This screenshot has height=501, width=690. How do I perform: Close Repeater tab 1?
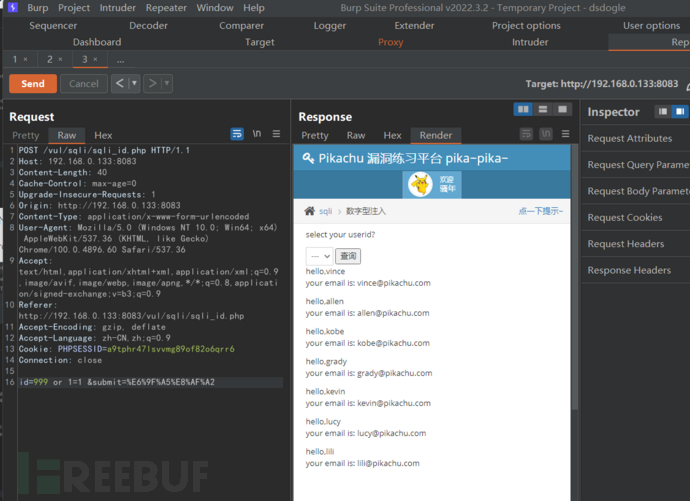pos(26,59)
